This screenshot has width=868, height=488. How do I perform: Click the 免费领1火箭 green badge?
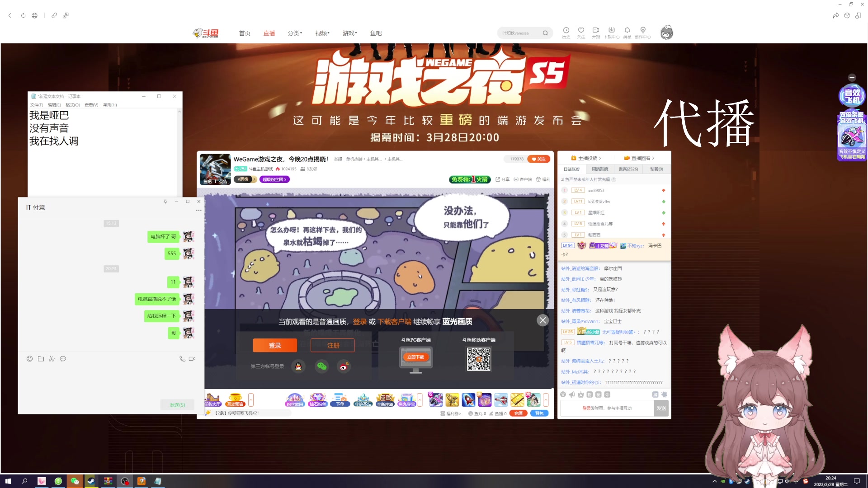[470, 179]
